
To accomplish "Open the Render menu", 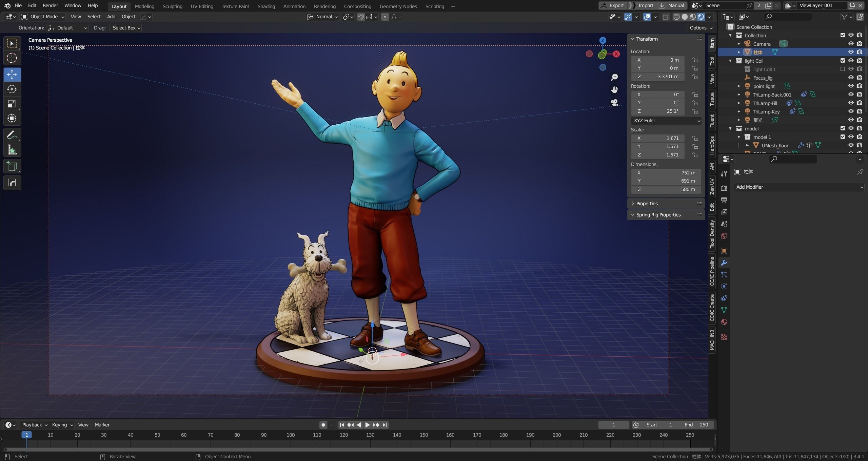I will (x=50, y=5).
